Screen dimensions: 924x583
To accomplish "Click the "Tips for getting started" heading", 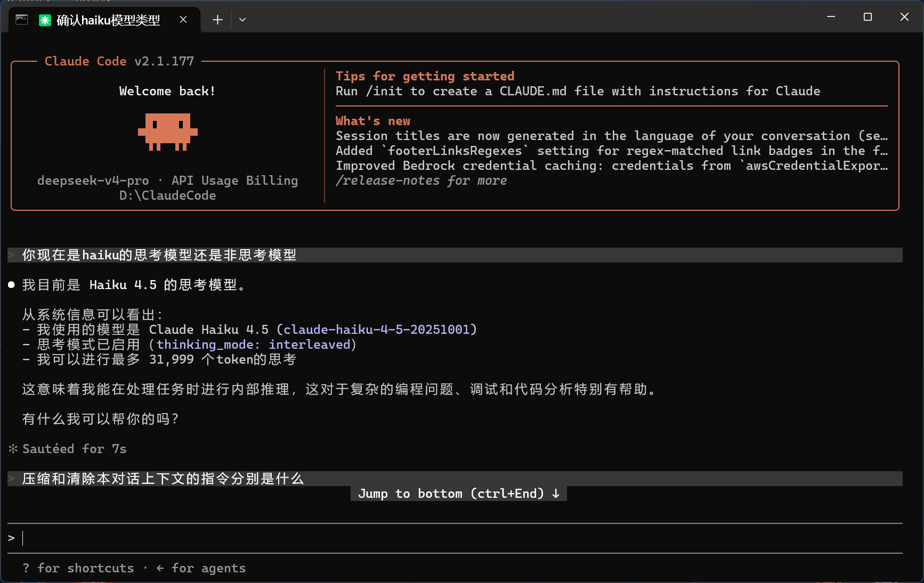I will coord(425,76).
